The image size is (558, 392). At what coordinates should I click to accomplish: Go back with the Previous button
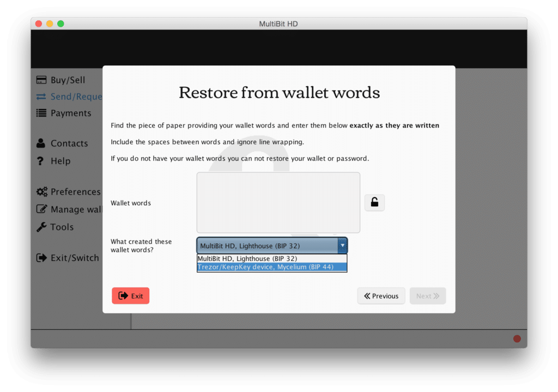pos(381,296)
